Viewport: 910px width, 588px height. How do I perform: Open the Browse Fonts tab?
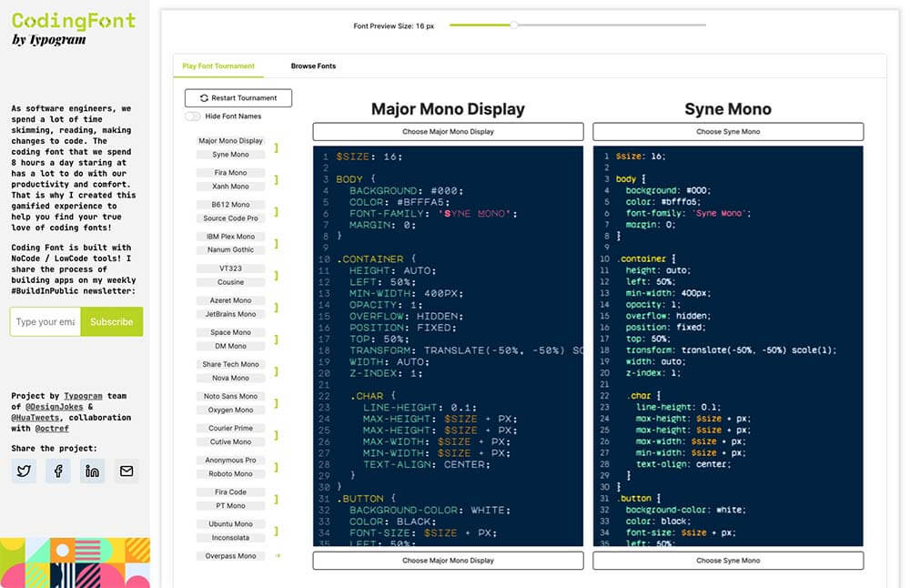313,66
